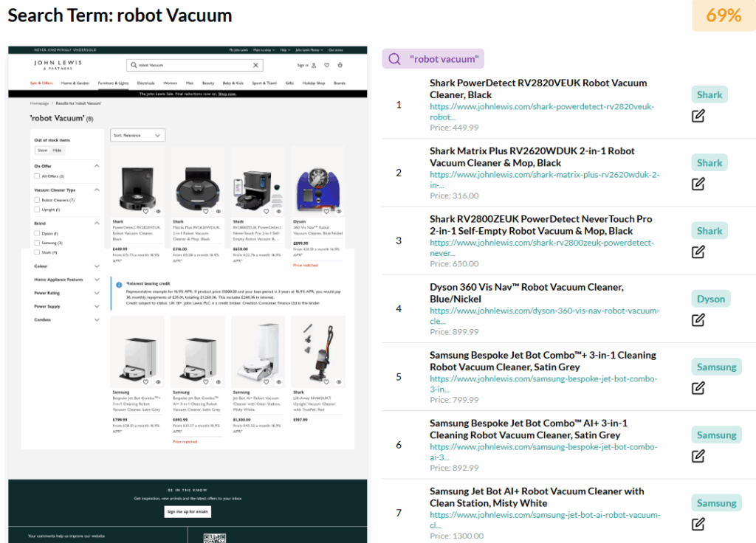Click the heart icon on the Shark PowerDetect card
The image size is (756, 543).
point(146,211)
